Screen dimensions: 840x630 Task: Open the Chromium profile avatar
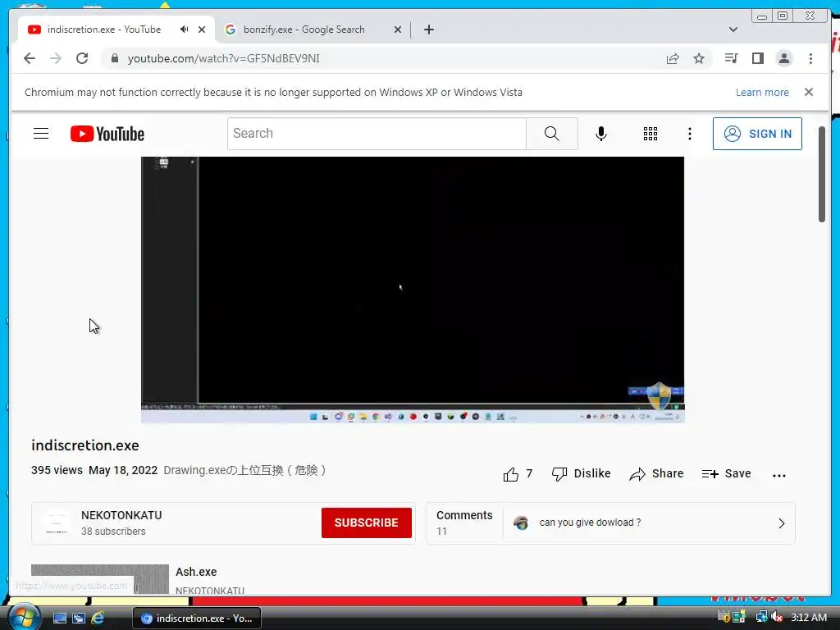tap(783, 58)
